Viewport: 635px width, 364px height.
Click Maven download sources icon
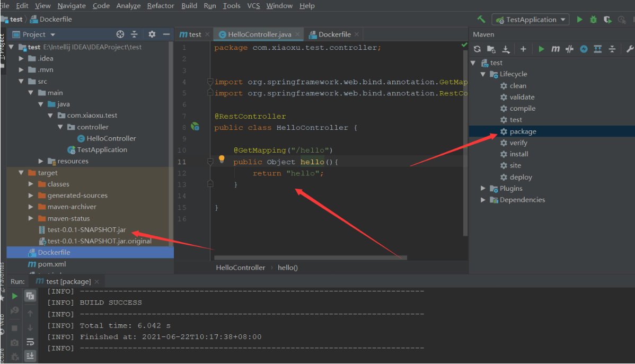coord(506,49)
